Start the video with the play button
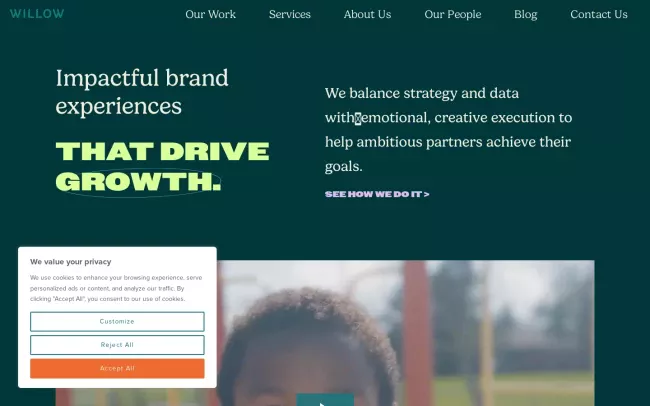Viewport: 650px width, 406px height. tap(325, 400)
